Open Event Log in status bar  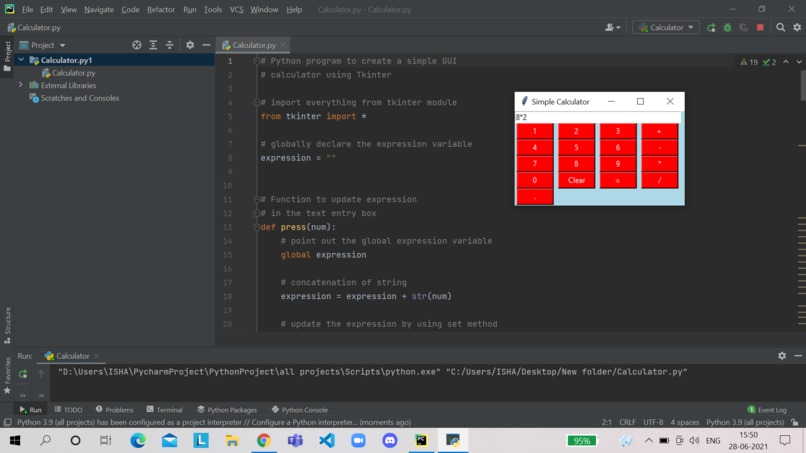(x=767, y=410)
